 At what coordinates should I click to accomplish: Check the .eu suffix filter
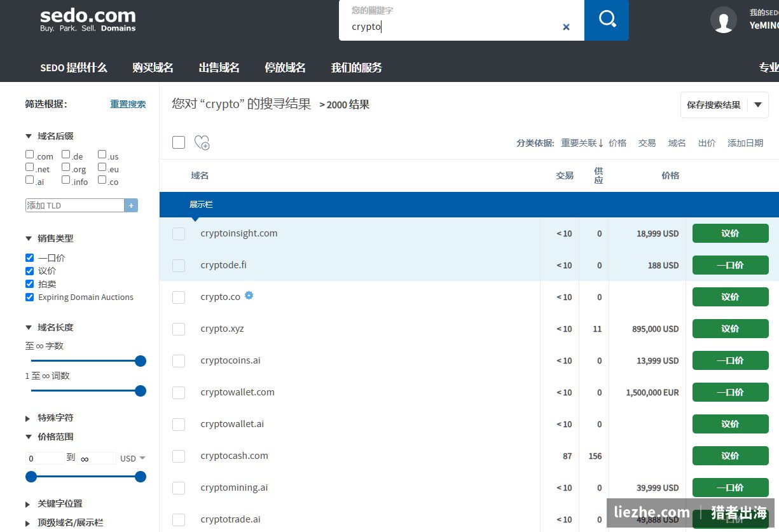click(x=102, y=167)
